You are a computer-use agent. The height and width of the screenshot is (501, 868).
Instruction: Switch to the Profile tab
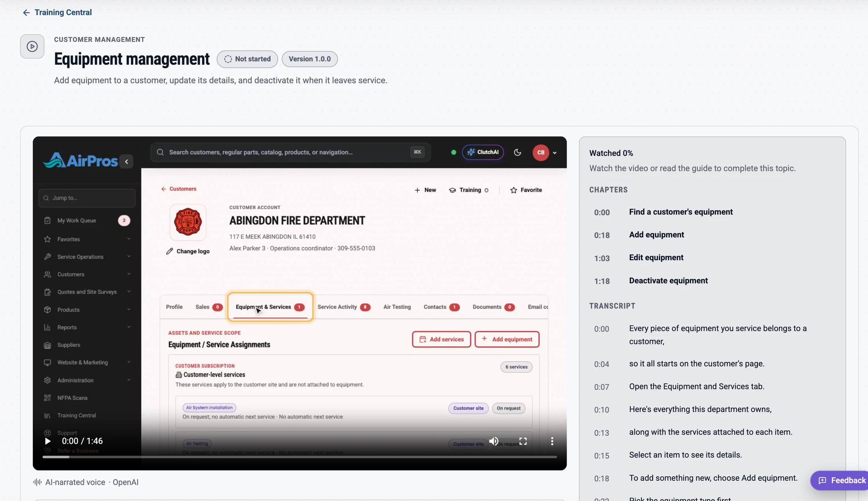click(174, 307)
